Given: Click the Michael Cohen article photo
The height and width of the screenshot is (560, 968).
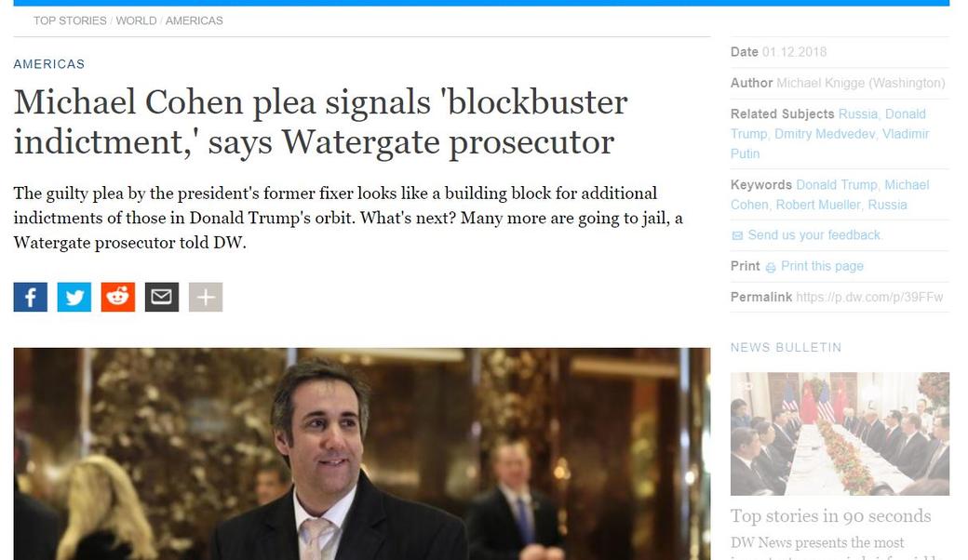Looking at the screenshot, I should (x=362, y=454).
